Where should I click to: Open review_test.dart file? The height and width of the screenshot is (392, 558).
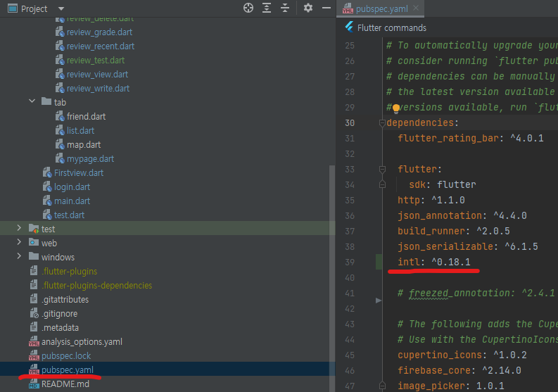[x=96, y=60]
